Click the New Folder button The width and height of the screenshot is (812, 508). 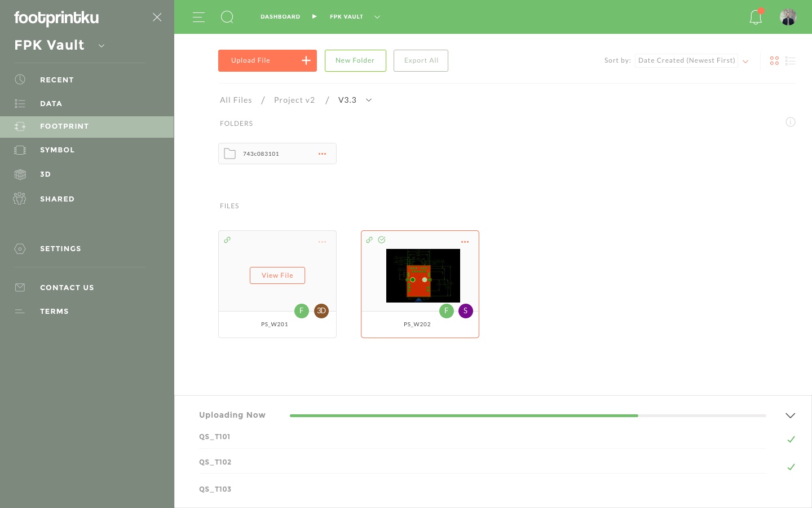pos(355,60)
